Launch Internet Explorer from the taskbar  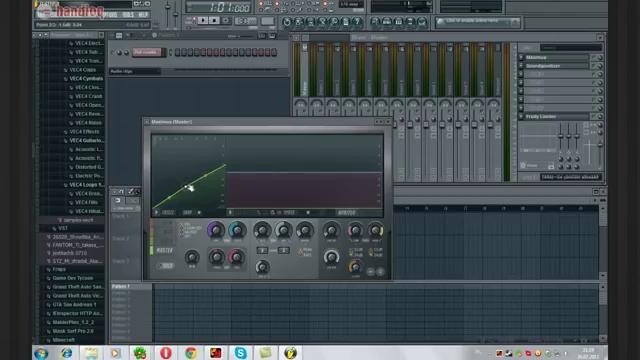coord(67,353)
